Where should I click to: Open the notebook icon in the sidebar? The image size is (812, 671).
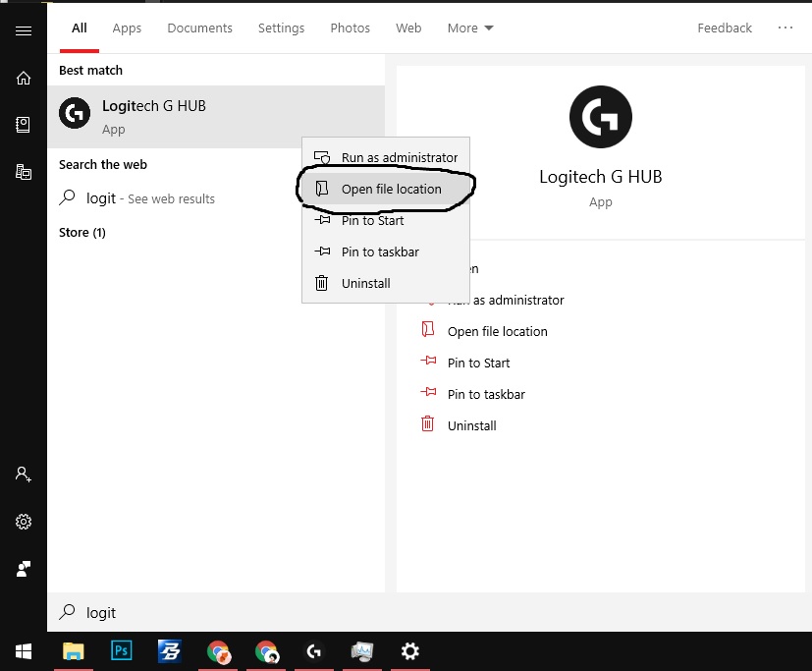pos(23,125)
